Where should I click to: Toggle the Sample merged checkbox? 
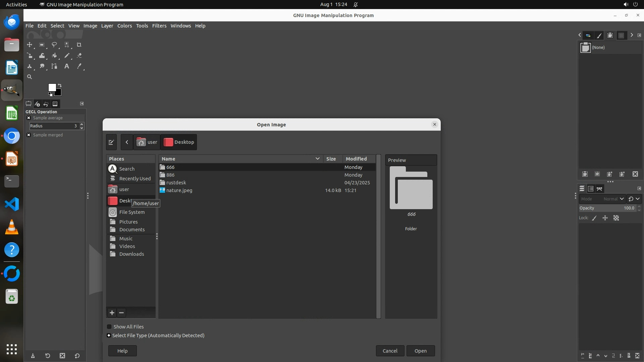point(29,135)
